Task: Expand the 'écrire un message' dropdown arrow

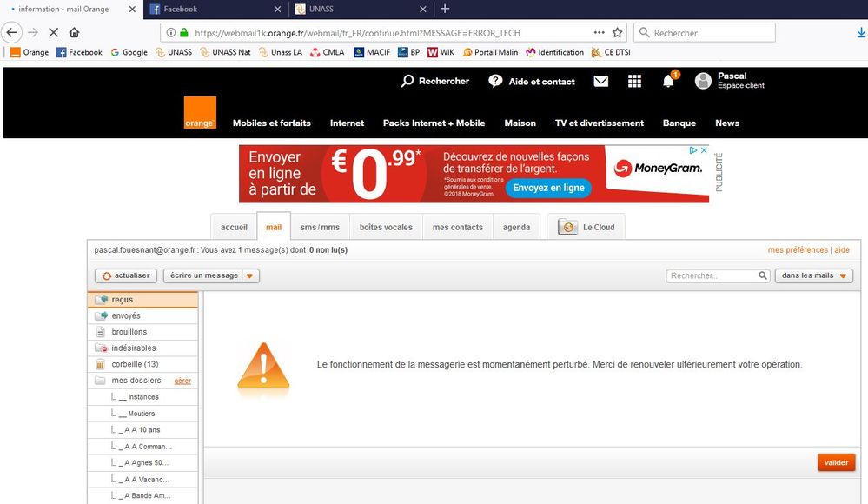Action: point(249,276)
